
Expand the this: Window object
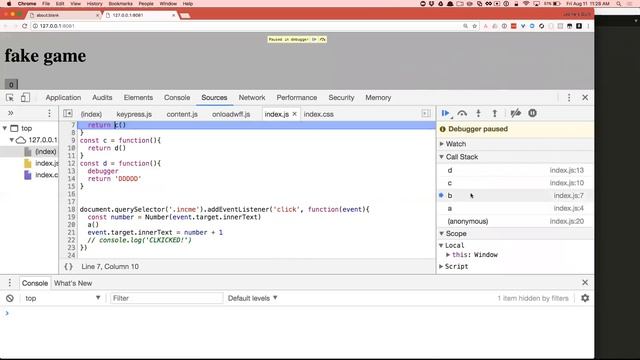448,255
